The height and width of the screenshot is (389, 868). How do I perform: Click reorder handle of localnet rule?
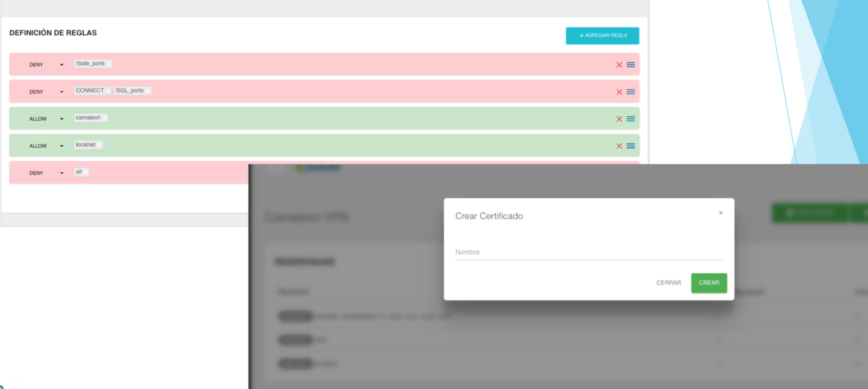click(x=631, y=146)
